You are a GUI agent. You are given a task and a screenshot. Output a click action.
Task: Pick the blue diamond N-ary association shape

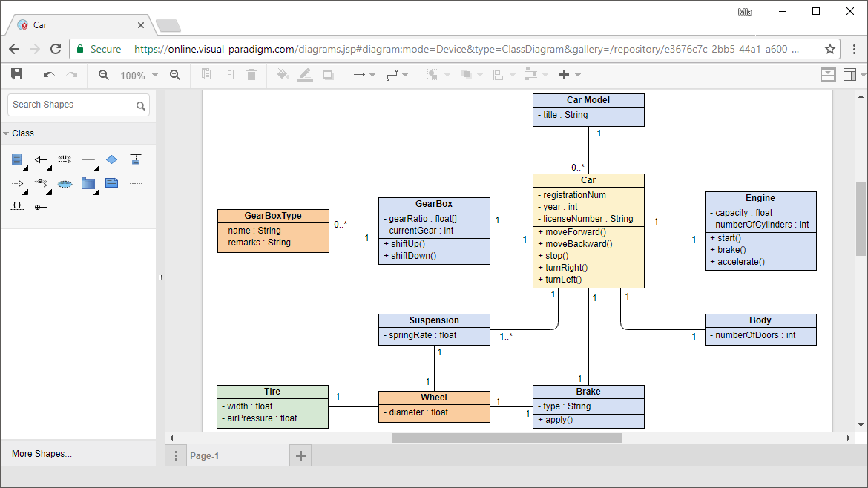click(112, 159)
